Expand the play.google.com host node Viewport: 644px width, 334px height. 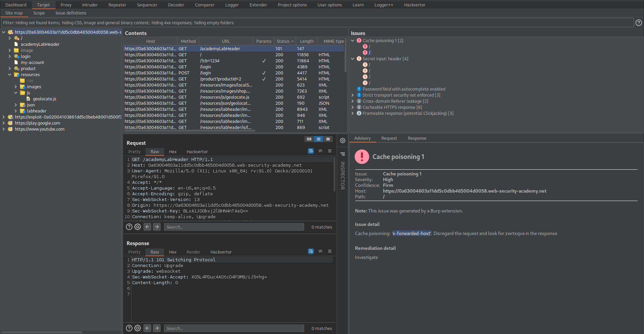pos(4,123)
